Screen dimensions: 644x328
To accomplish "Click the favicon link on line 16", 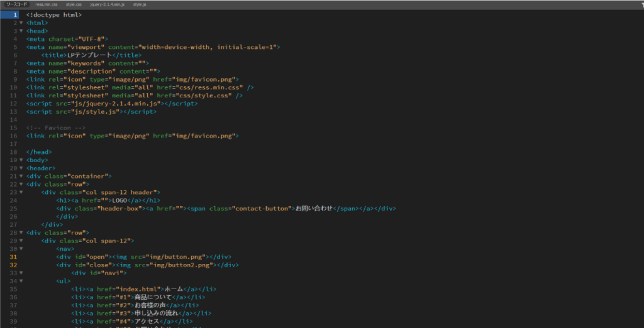I will [x=132, y=136].
